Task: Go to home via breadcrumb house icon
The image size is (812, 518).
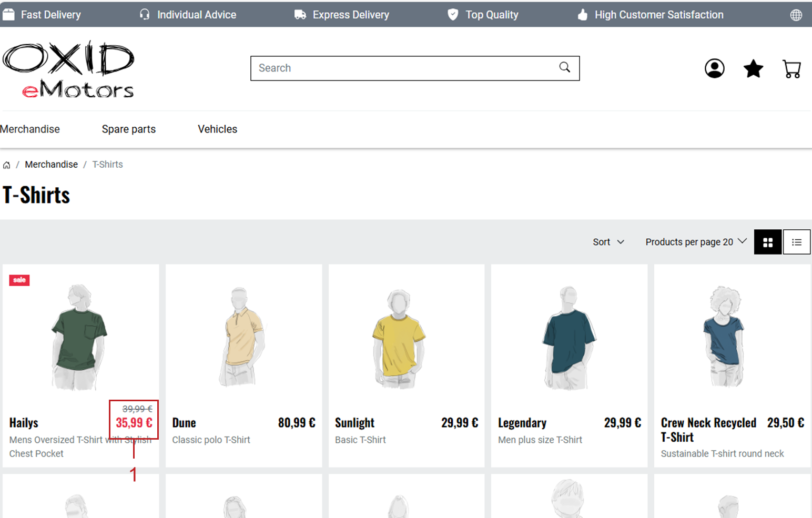Action: pyautogui.click(x=7, y=165)
